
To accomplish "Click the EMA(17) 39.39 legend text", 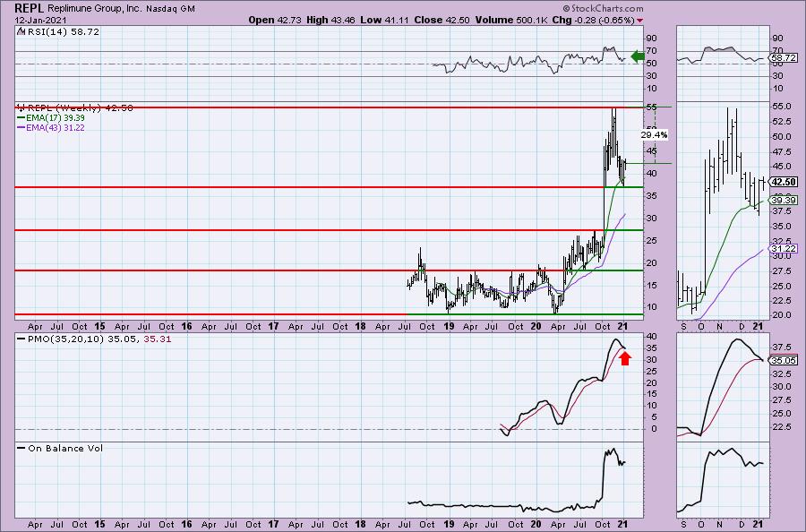I will tap(56, 117).
